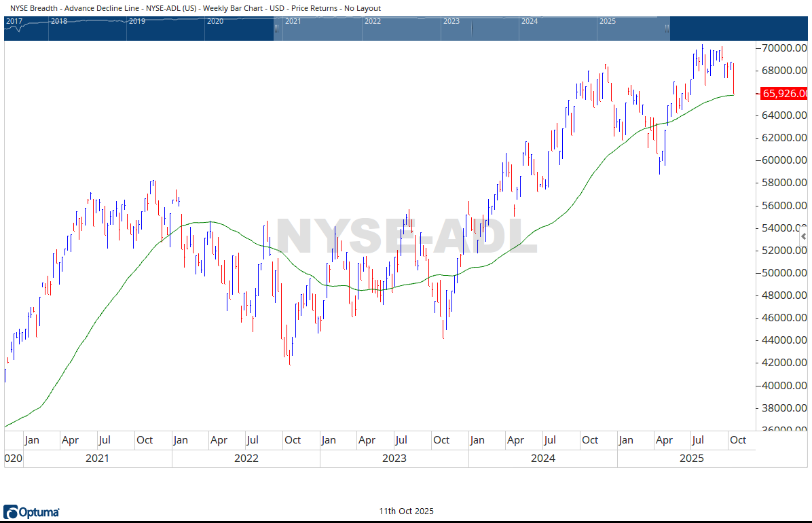Select the red 65,926.00 current price label
The width and height of the screenshot is (812, 523).
784,94
